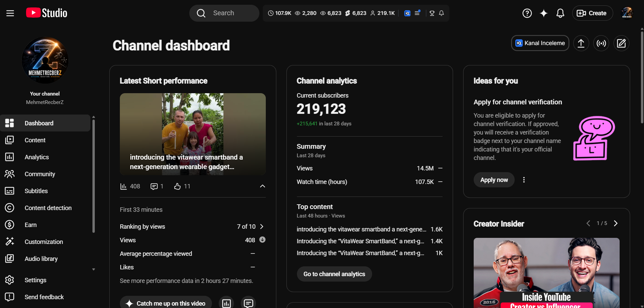Click the list icon in the stats bar

[417, 13]
